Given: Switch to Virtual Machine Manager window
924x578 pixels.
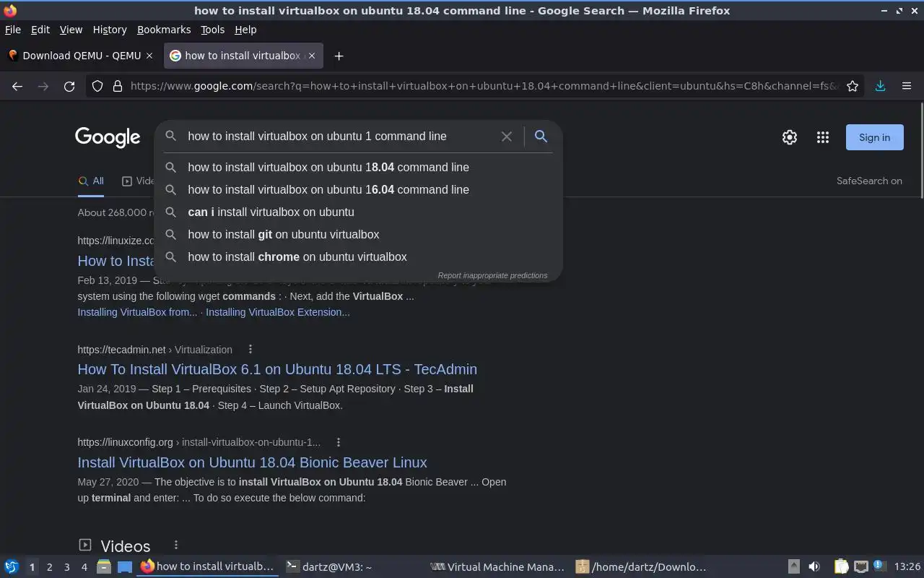Looking at the screenshot, I should coord(498,567).
